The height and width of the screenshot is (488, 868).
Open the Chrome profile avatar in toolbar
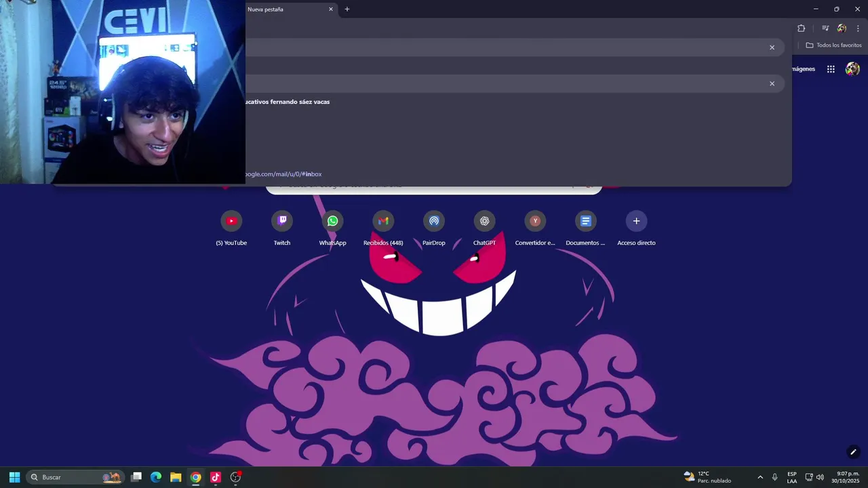842,28
